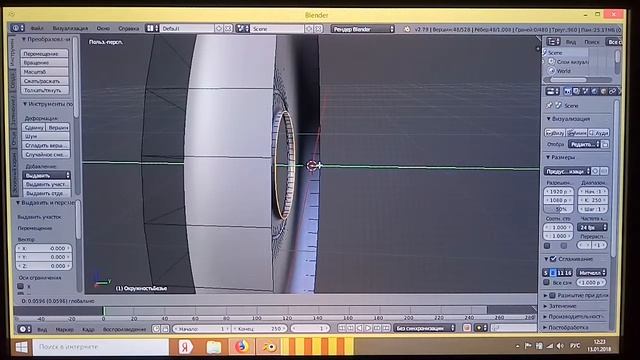Click the Blender icon on the taskbar
The width and height of the screenshot is (640, 360).
point(269,347)
